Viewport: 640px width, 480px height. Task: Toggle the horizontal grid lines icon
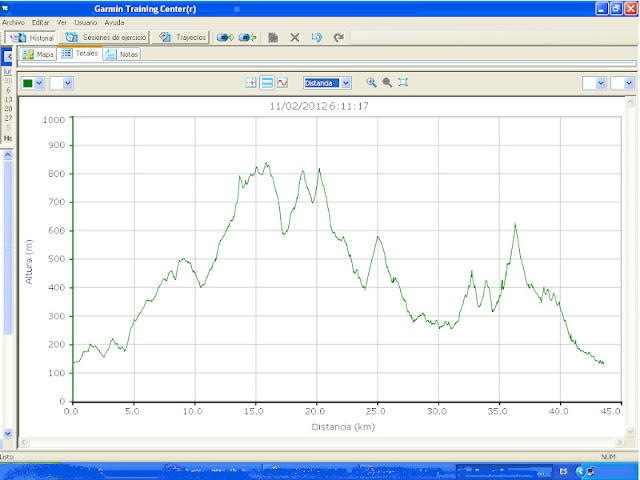click(x=267, y=83)
